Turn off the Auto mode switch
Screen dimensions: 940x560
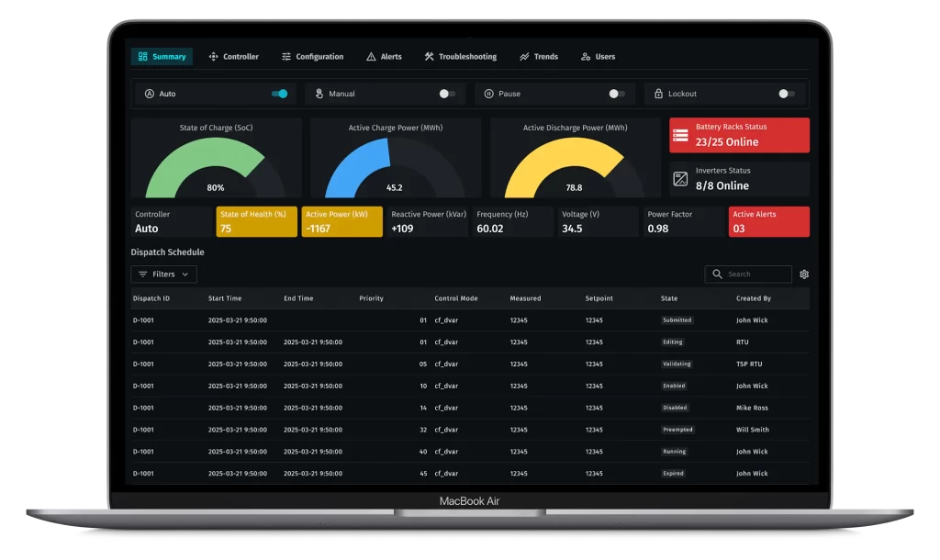[x=279, y=94]
